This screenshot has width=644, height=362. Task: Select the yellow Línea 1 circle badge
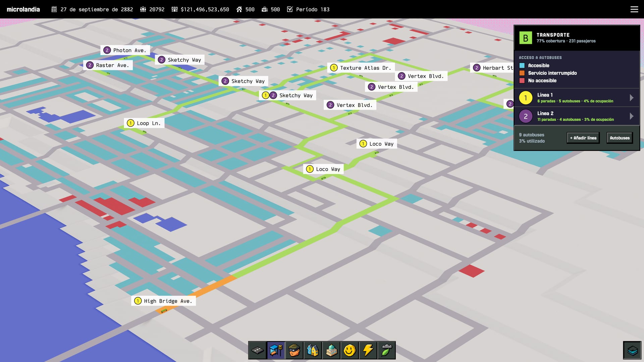click(526, 98)
